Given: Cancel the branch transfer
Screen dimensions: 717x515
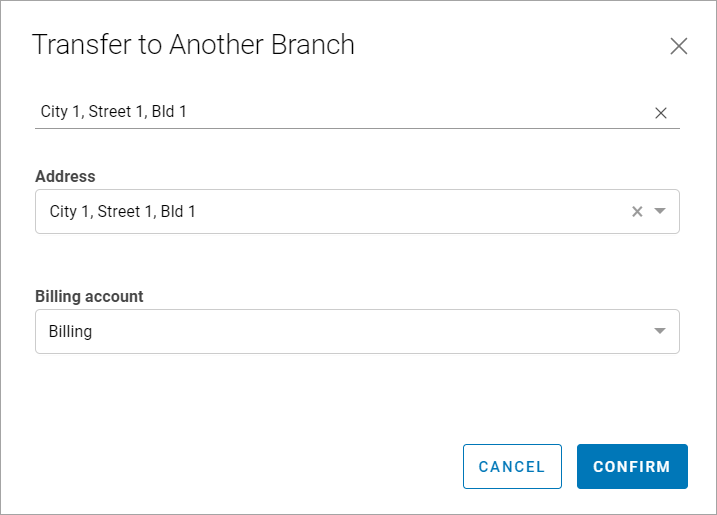Looking at the screenshot, I should pyautogui.click(x=512, y=467).
